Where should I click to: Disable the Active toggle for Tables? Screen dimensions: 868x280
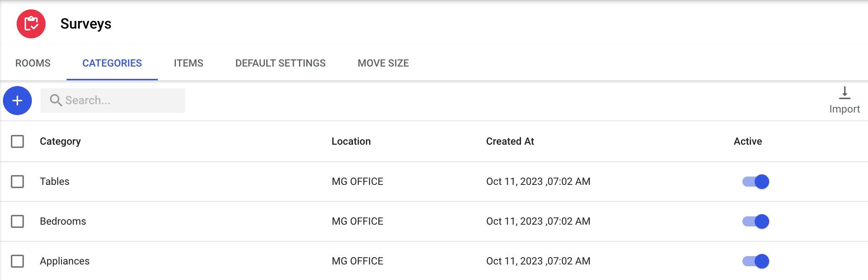(x=755, y=182)
